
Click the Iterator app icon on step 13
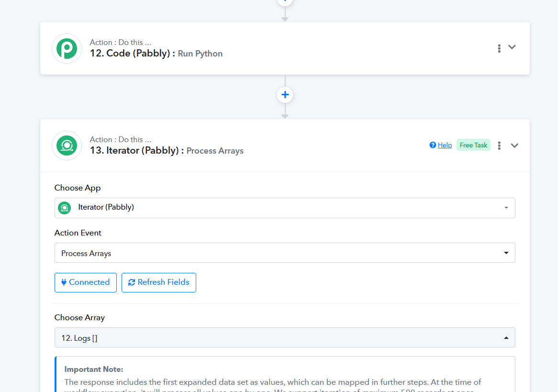(x=67, y=146)
